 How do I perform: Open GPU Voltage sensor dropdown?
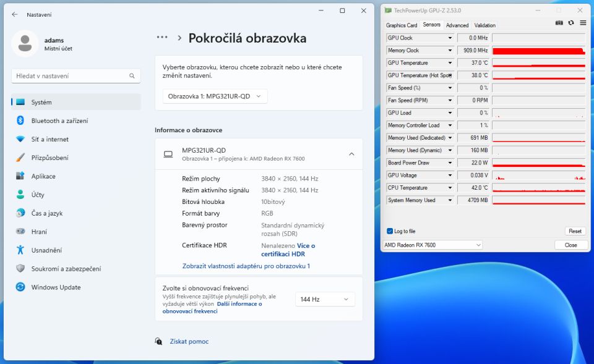click(x=450, y=175)
